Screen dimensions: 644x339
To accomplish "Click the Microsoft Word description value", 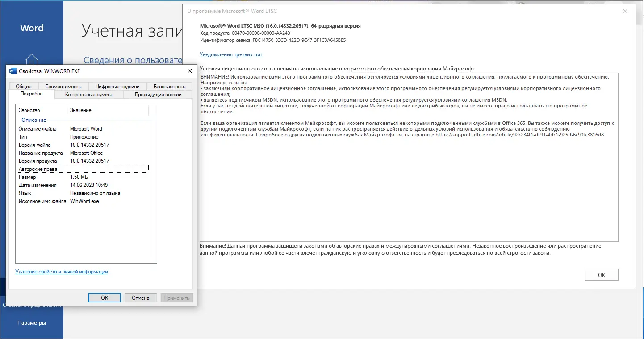I will (86, 129).
